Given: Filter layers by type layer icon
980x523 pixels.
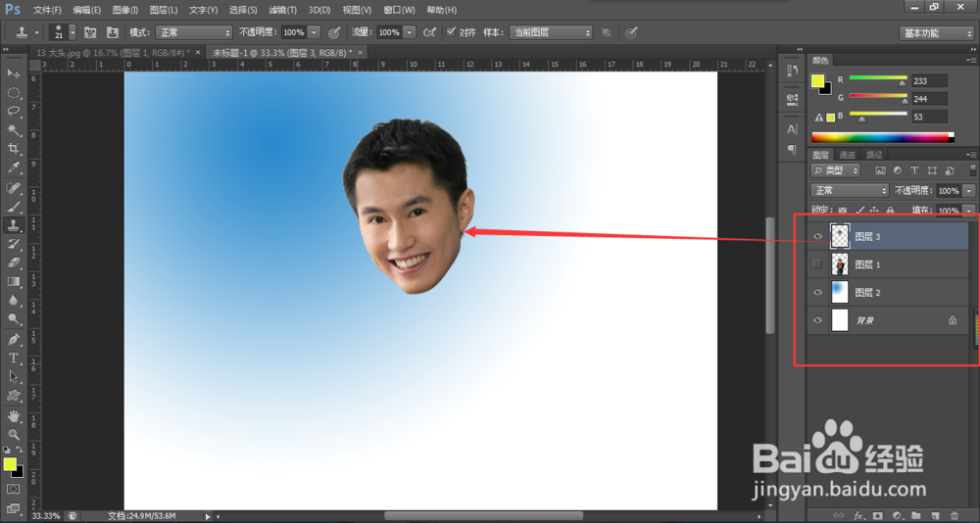Looking at the screenshot, I should (914, 170).
